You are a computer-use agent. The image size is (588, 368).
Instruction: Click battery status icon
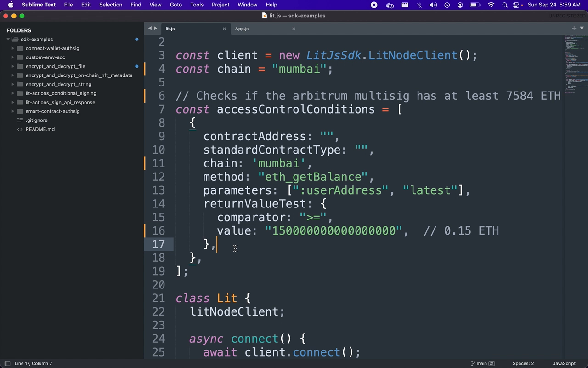point(475,5)
